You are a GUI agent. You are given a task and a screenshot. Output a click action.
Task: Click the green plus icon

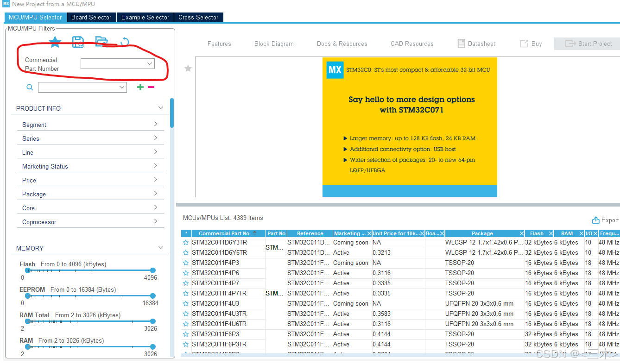click(x=140, y=87)
